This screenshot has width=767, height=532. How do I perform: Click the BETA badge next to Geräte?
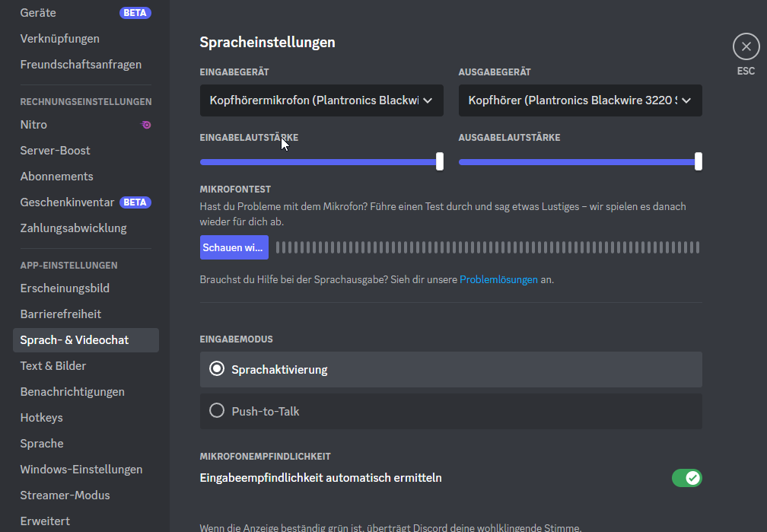pos(135,13)
